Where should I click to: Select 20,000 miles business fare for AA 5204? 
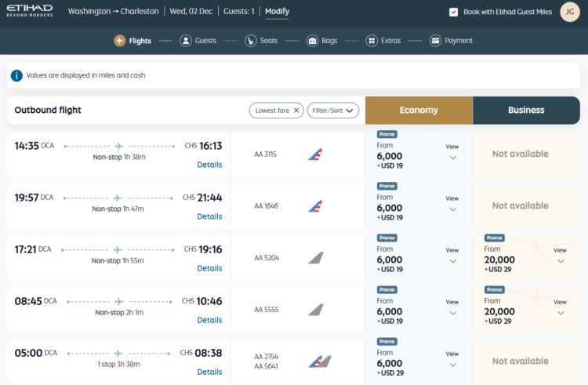click(x=499, y=260)
